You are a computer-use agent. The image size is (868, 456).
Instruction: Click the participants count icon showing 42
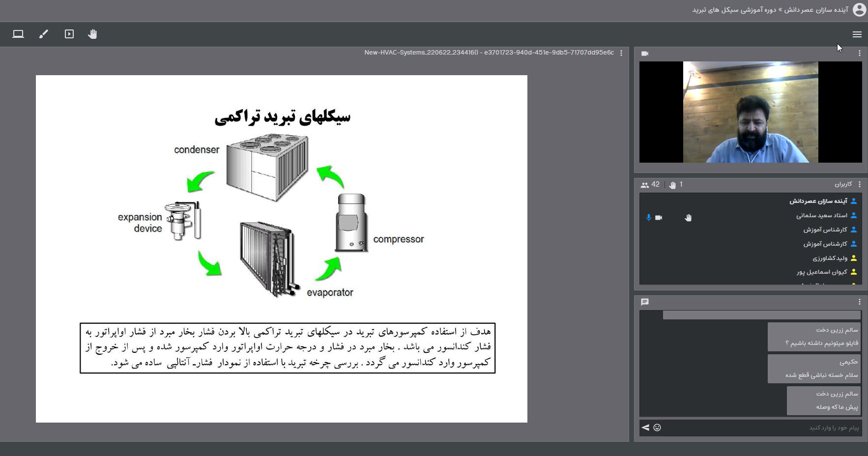tap(645, 185)
